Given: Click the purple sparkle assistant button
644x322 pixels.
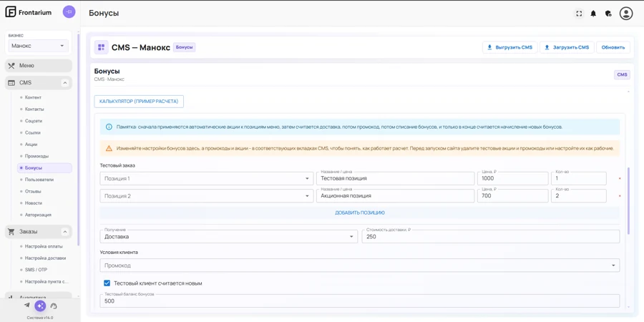Looking at the screenshot, I should point(40,306).
